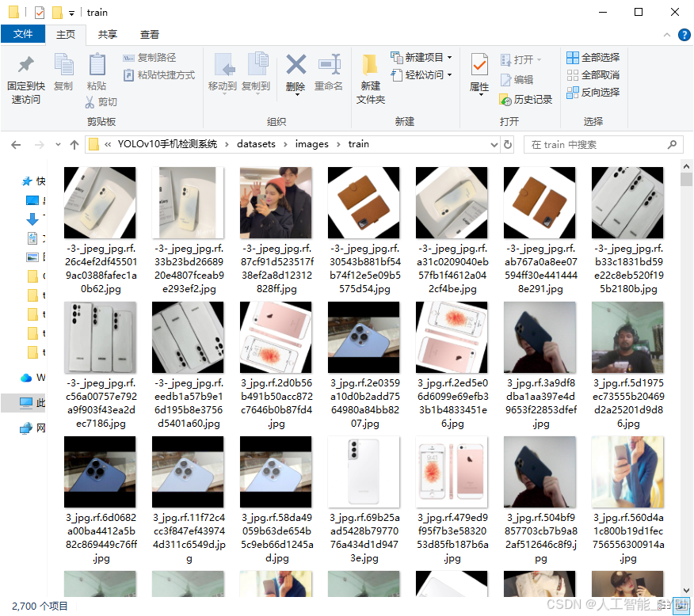
Task: Open the 文件 (File) menu
Action: 24,35
